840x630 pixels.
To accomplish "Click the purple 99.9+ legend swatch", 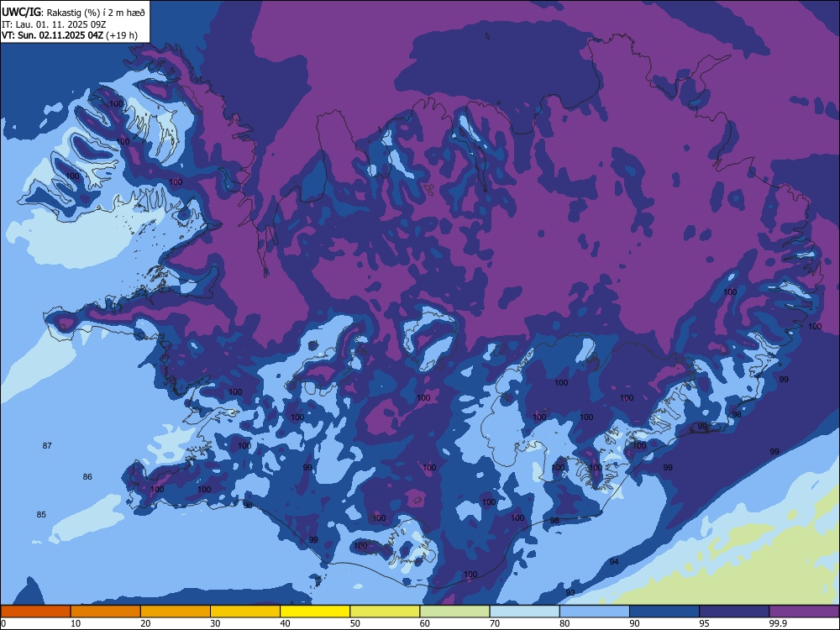I will click(x=804, y=612).
